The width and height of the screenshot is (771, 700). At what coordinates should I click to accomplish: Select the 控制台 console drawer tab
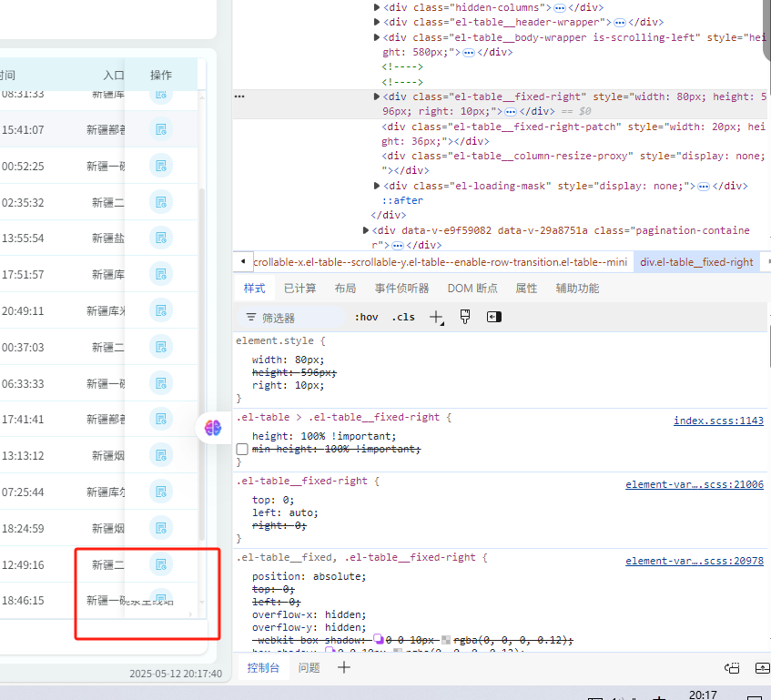pos(263,667)
